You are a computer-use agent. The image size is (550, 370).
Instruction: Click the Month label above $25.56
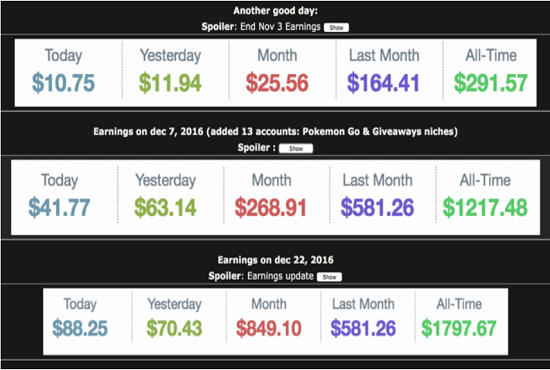pyautogui.click(x=277, y=55)
